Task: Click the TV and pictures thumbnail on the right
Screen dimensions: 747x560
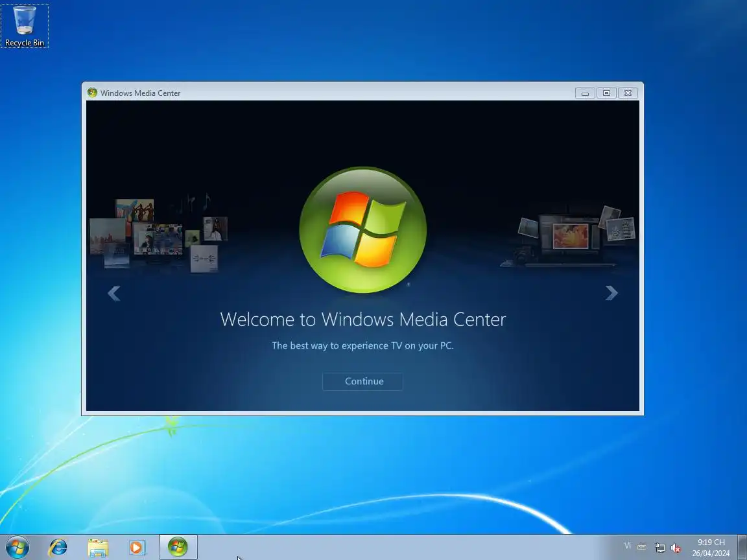Action: (568, 236)
